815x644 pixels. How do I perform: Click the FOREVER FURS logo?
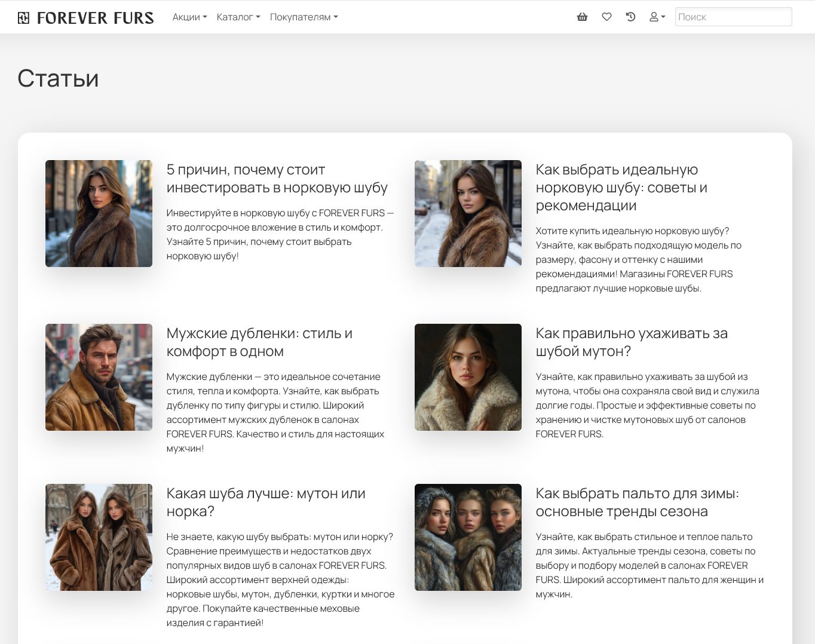[85, 18]
